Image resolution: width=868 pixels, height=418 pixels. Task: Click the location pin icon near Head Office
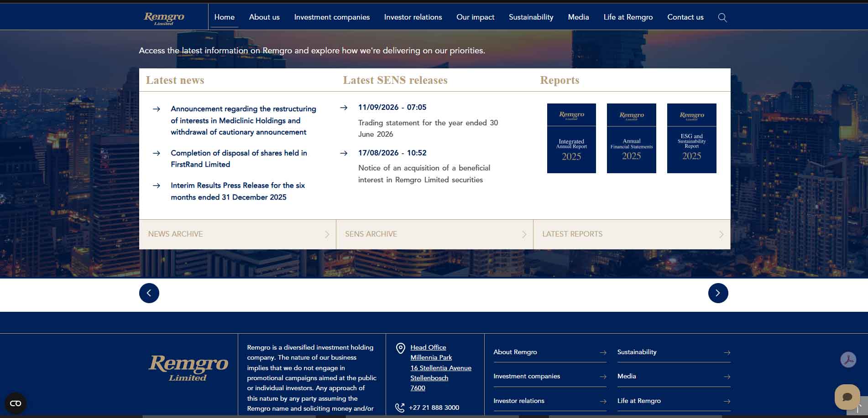[401, 348]
